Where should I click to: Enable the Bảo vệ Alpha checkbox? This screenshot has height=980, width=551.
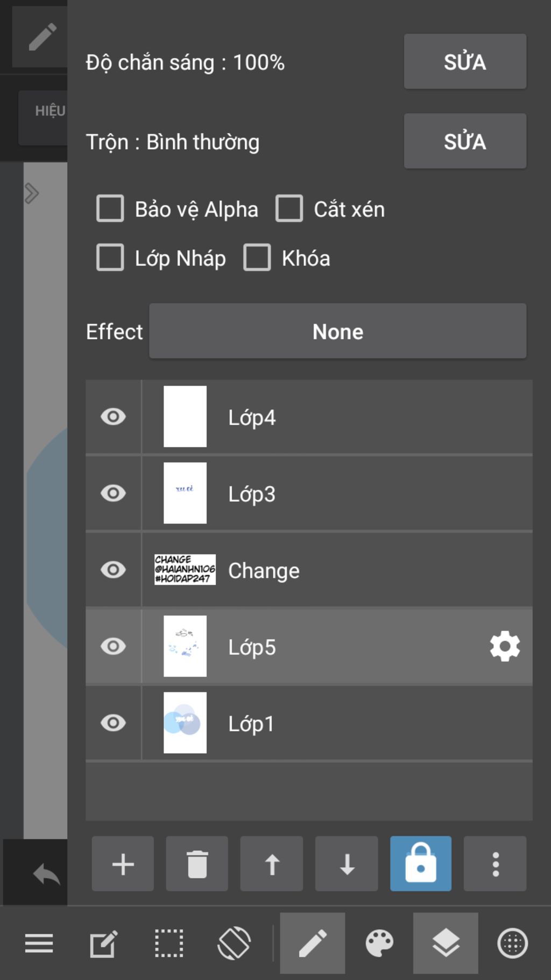tap(110, 208)
